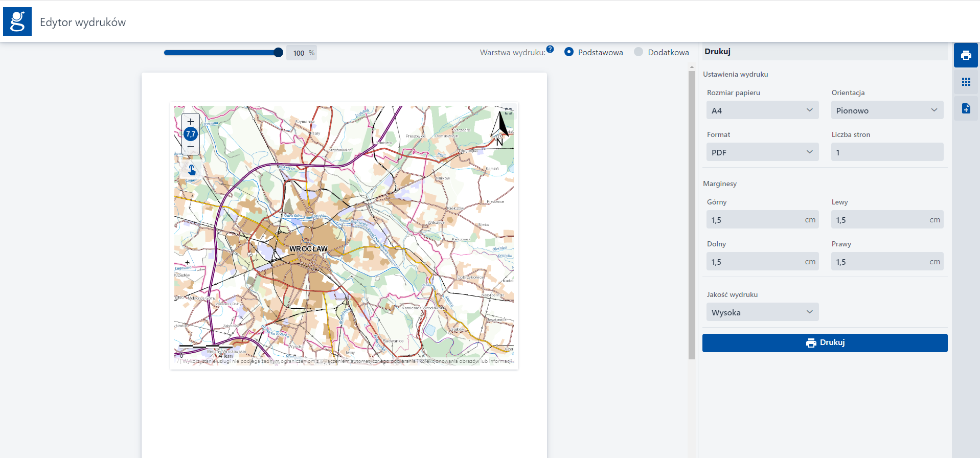Click the add page document icon
The image size is (980, 458).
[x=966, y=108]
